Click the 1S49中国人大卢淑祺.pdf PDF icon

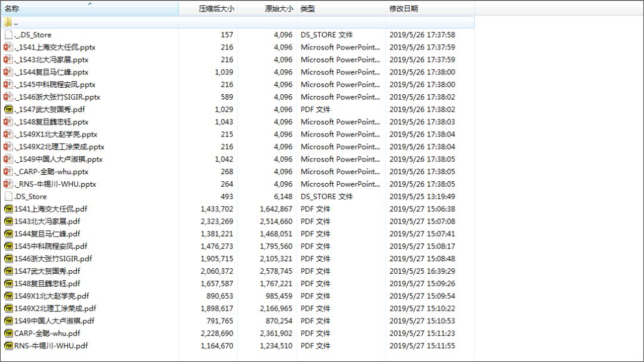[8, 321]
